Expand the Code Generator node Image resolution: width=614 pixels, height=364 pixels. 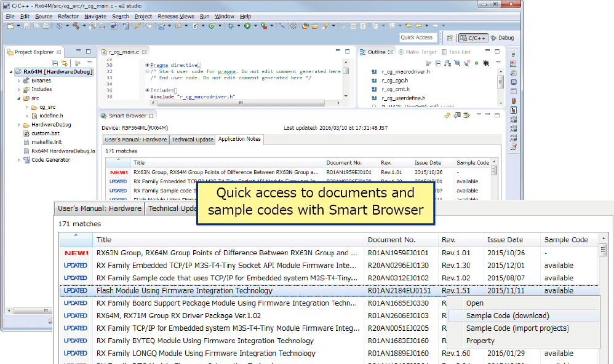point(18,160)
